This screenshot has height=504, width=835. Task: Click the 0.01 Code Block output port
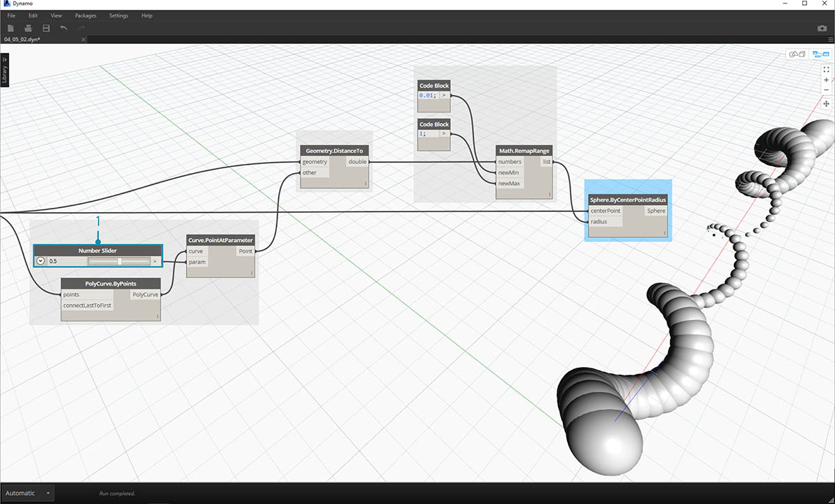444,95
